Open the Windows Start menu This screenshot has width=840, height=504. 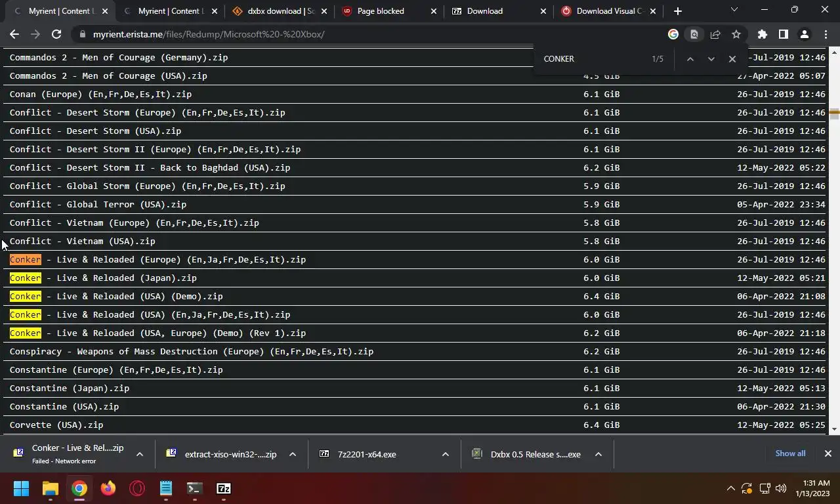(21, 488)
